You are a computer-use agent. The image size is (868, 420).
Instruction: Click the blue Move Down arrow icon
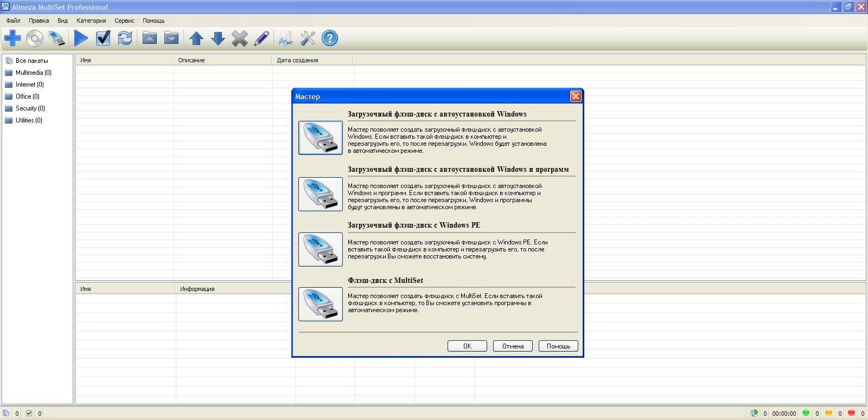coord(218,38)
